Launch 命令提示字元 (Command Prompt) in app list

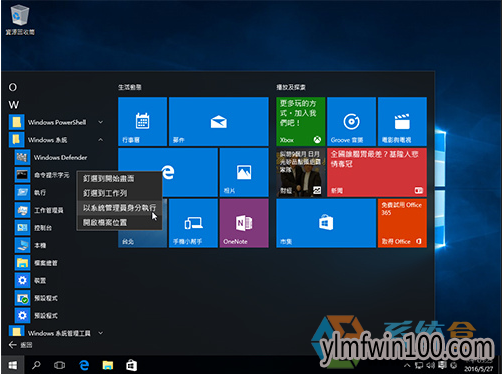(x=43, y=175)
